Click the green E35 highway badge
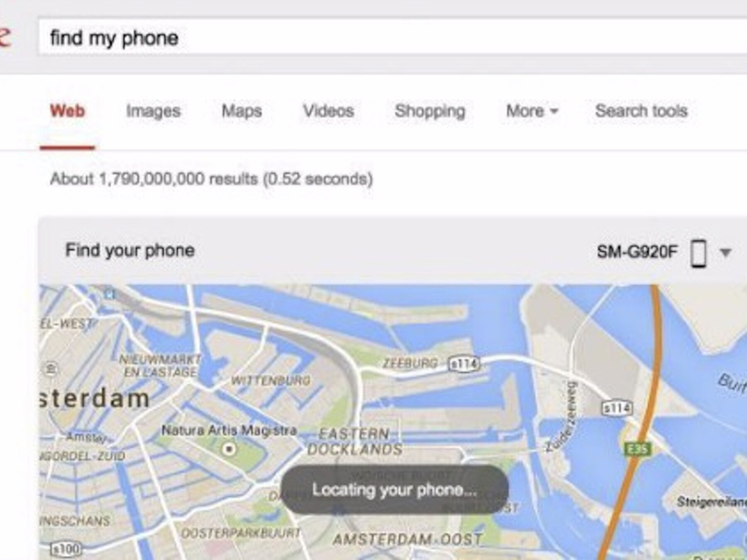 pos(638,449)
